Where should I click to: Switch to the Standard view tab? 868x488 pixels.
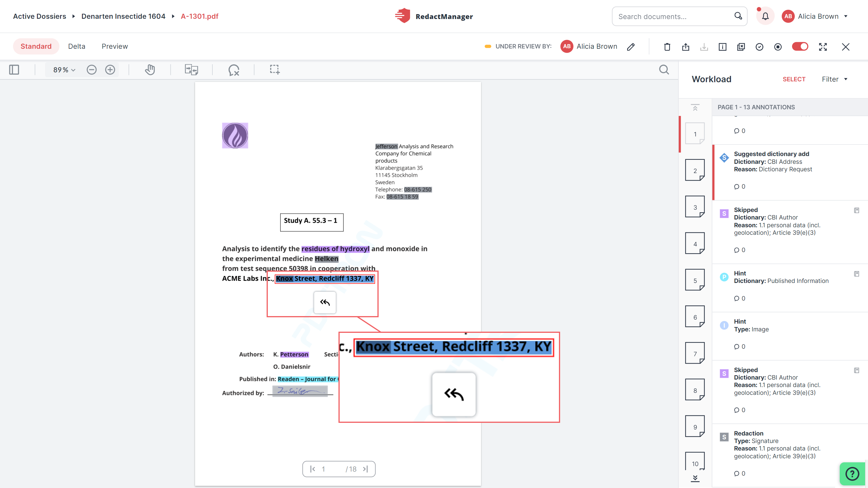pyautogui.click(x=36, y=46)
